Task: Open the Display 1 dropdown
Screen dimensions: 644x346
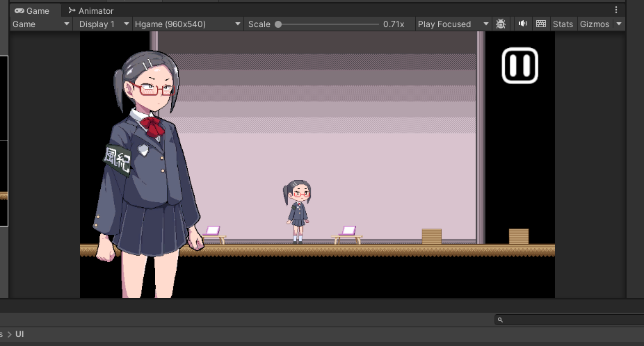Action: (104, 24)
